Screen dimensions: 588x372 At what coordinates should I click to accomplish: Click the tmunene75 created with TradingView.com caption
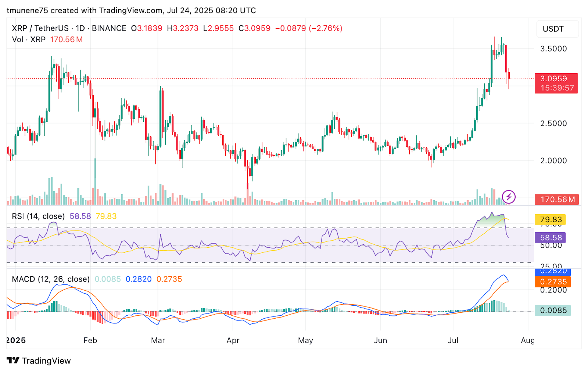coord(131,10)
